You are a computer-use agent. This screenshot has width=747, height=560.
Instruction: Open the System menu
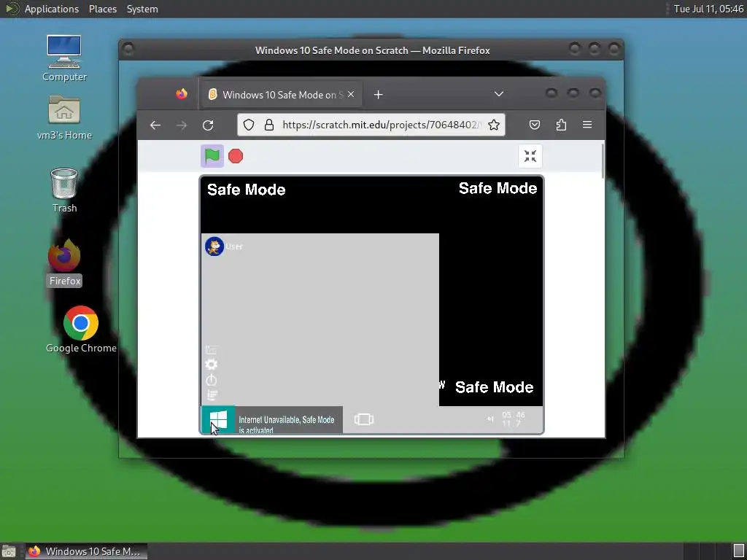[x=142, y=9]
